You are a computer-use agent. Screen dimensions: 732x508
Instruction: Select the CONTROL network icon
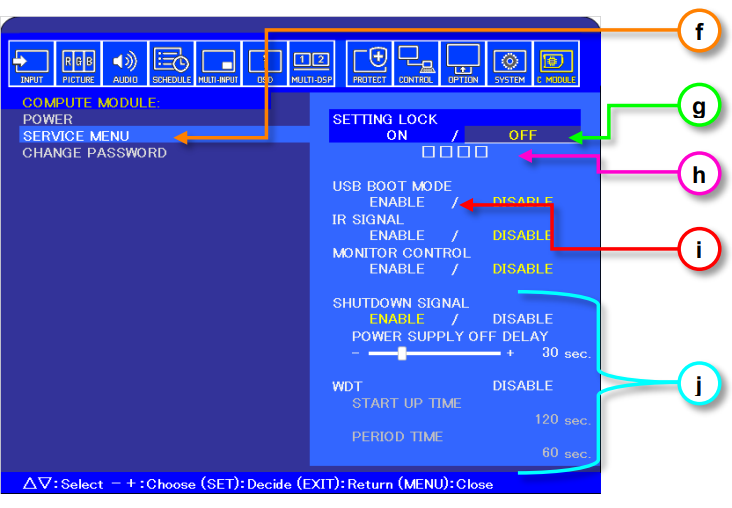416,64
